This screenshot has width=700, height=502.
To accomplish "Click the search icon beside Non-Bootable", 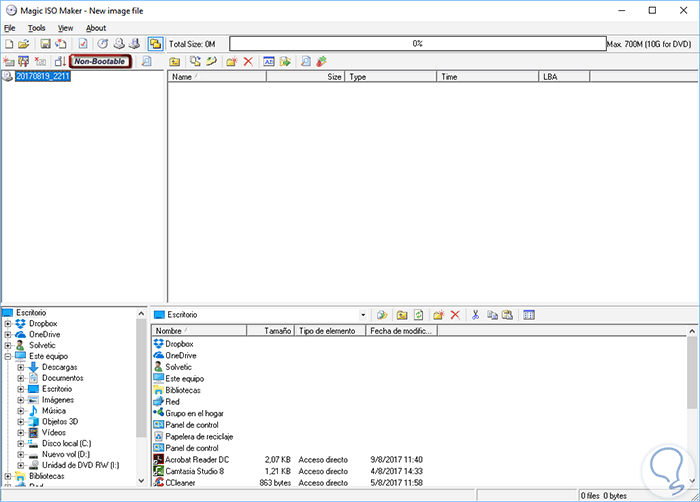I will point(147,61).
